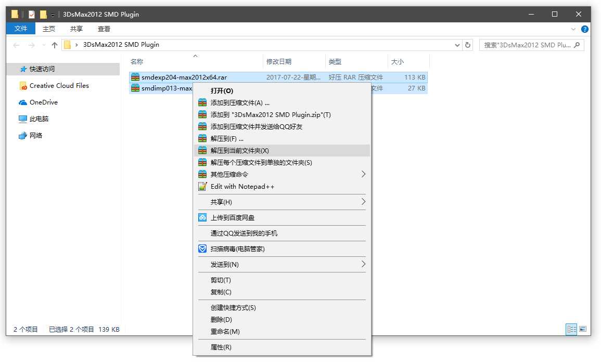
Task: Sort by the 修改日期 column header
Action: point(294,62)
